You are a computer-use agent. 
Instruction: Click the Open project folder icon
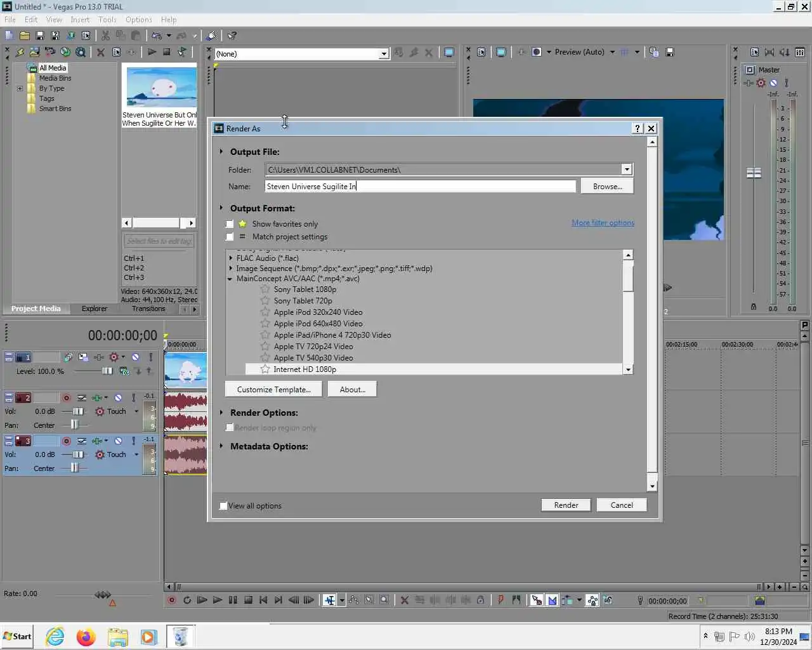24,36
